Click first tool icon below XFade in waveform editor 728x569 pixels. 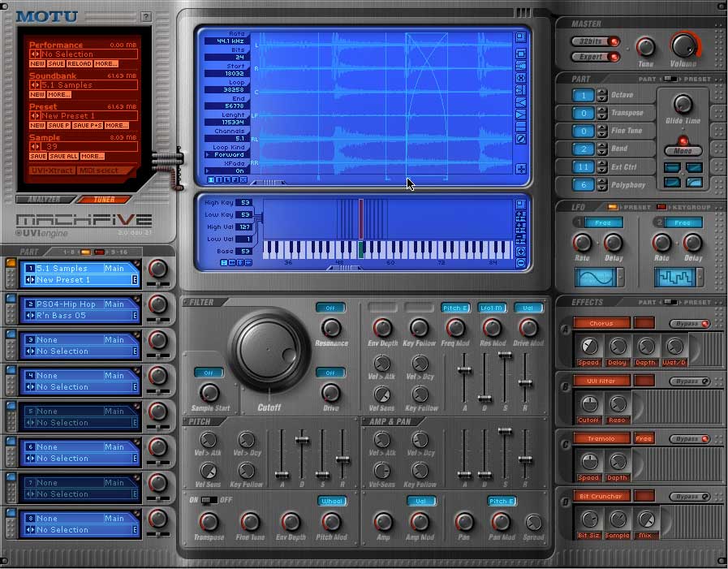coord(211,179)
